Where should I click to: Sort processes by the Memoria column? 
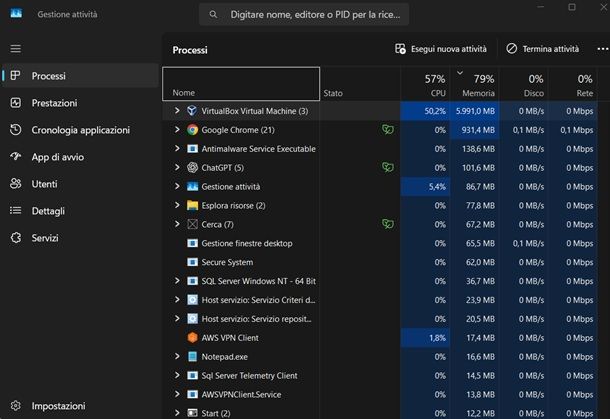[x=475, y=84]
